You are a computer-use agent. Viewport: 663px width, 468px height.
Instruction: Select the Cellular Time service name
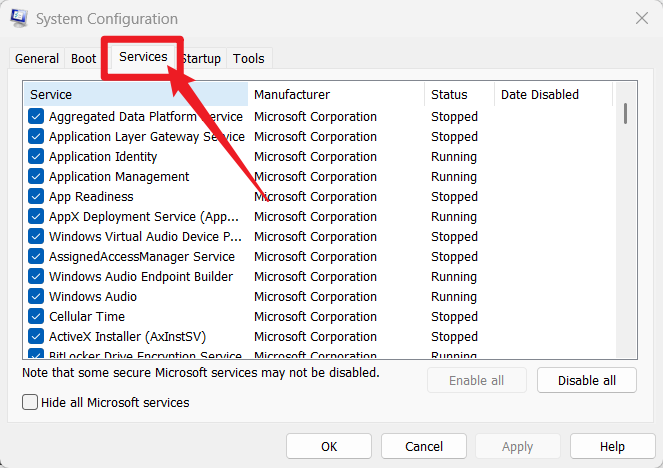87,316
